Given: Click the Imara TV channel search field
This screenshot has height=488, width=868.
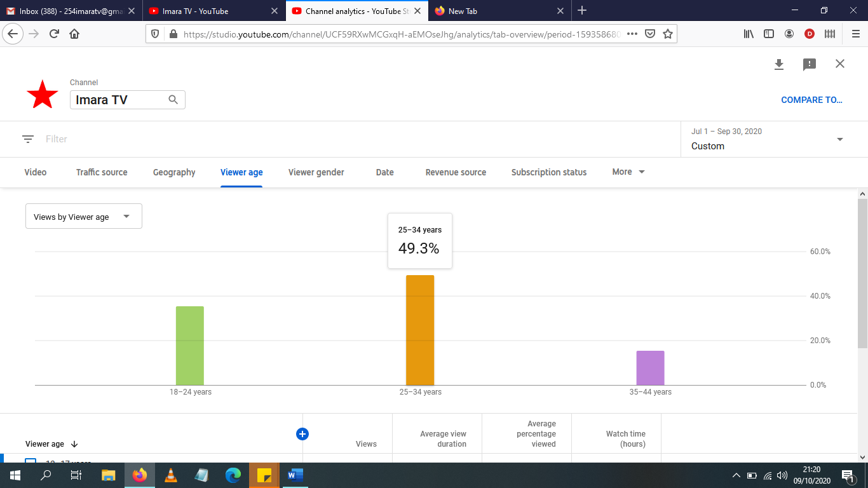Looking at the screenshot, I should [x=128, y=100].
